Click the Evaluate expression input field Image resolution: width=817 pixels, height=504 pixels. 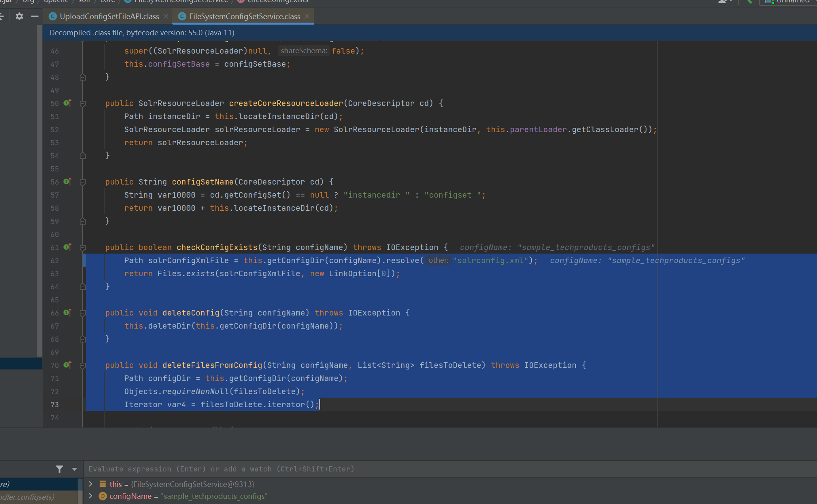point(450,469)
